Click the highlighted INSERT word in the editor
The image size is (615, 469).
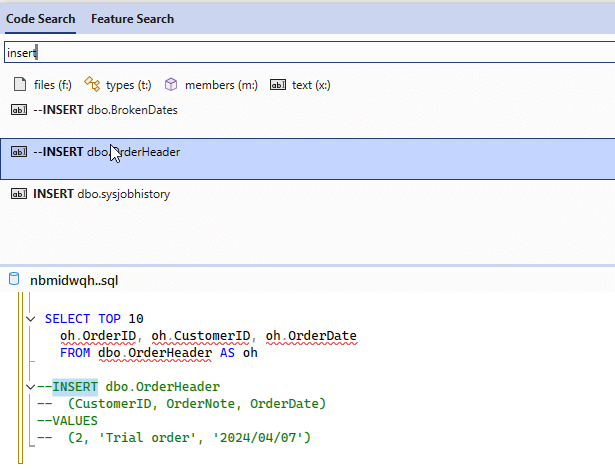click(76, 387)
